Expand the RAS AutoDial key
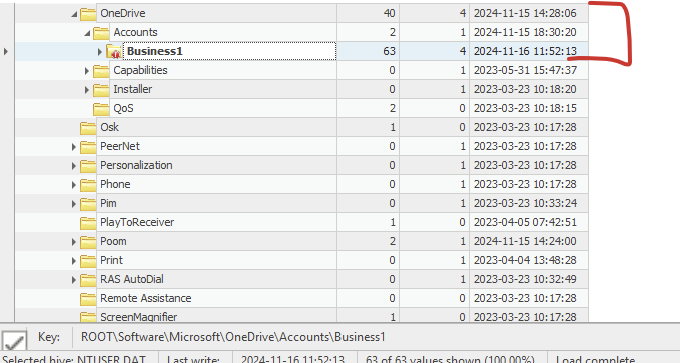Image resolution: width=680 pixels, height=363 pixels. pos(74,280)
